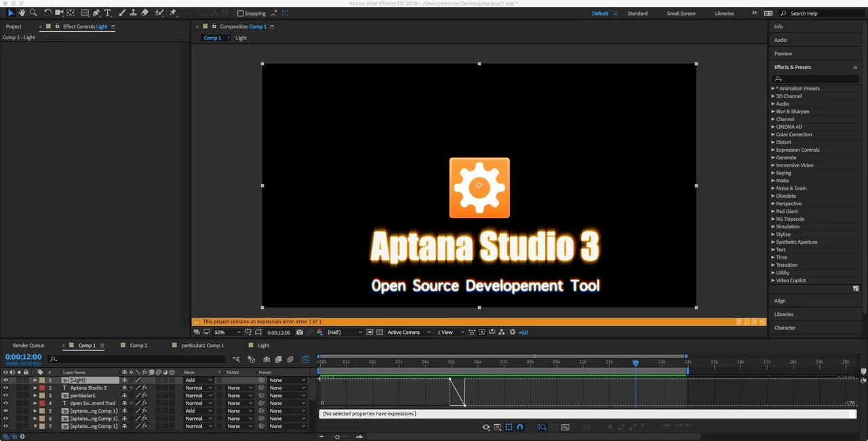Open the Align panel

pyautogui.click(x=780, y=301)
